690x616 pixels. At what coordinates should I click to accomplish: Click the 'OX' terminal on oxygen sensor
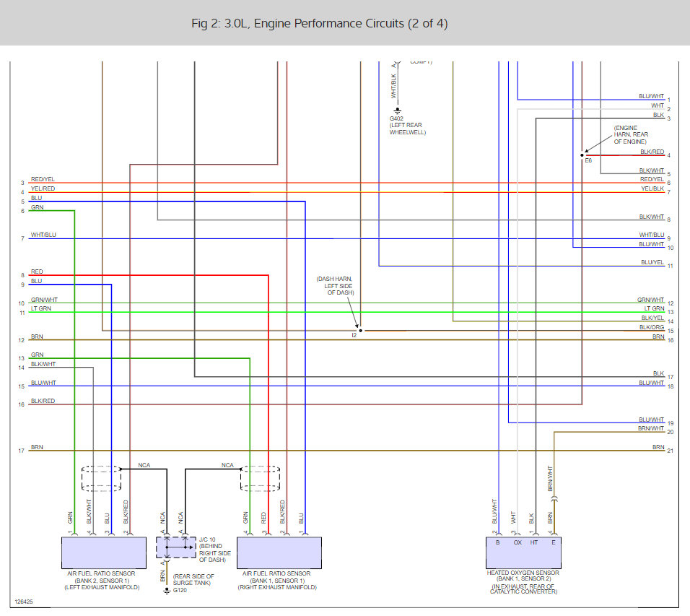tap(517, 542)
